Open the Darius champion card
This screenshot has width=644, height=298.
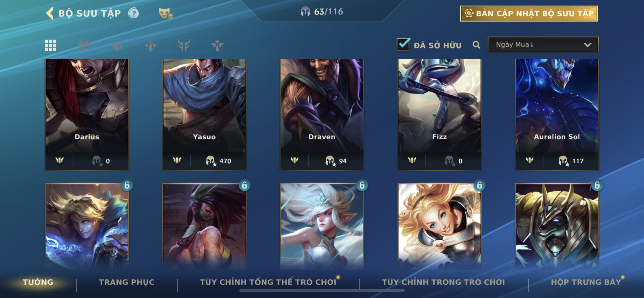point(87,115)
